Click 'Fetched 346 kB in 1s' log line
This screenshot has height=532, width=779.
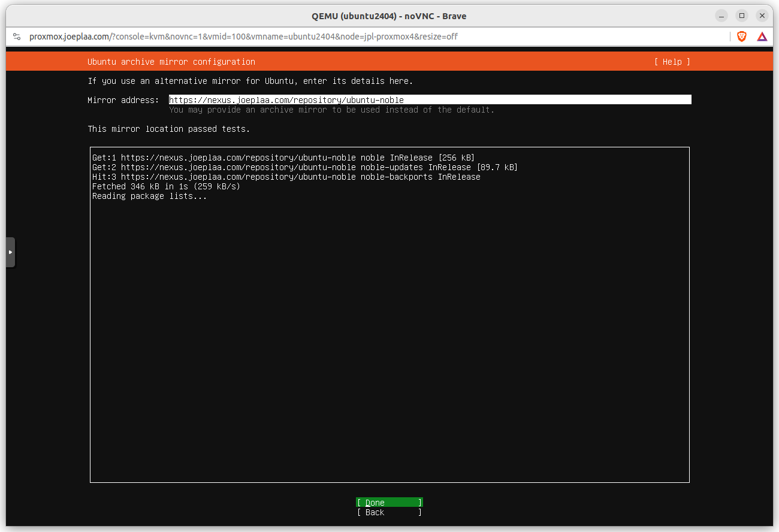coord(166,186)
